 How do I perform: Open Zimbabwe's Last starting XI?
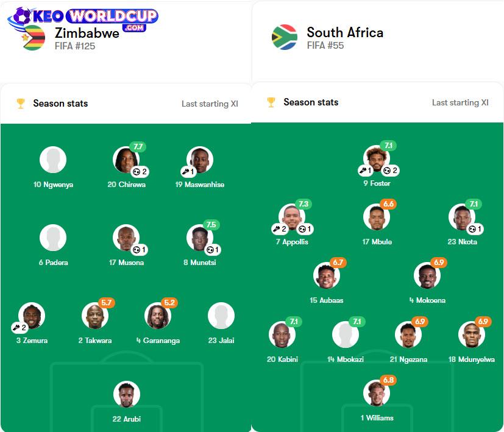click(x=210, y=104)
